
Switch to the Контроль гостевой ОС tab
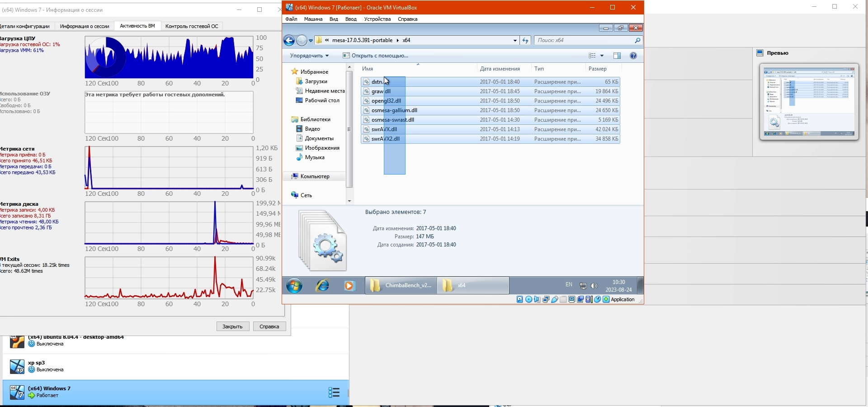tap(192, 26)
